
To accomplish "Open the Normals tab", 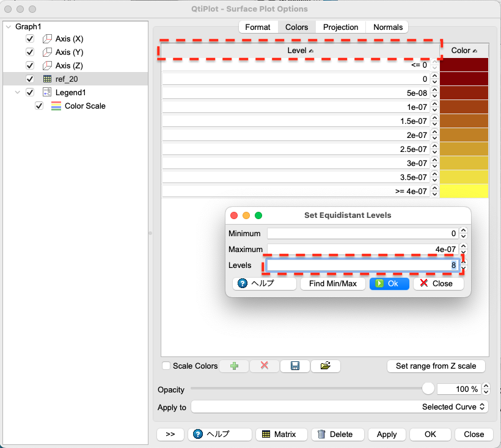I will coord(387,27).
